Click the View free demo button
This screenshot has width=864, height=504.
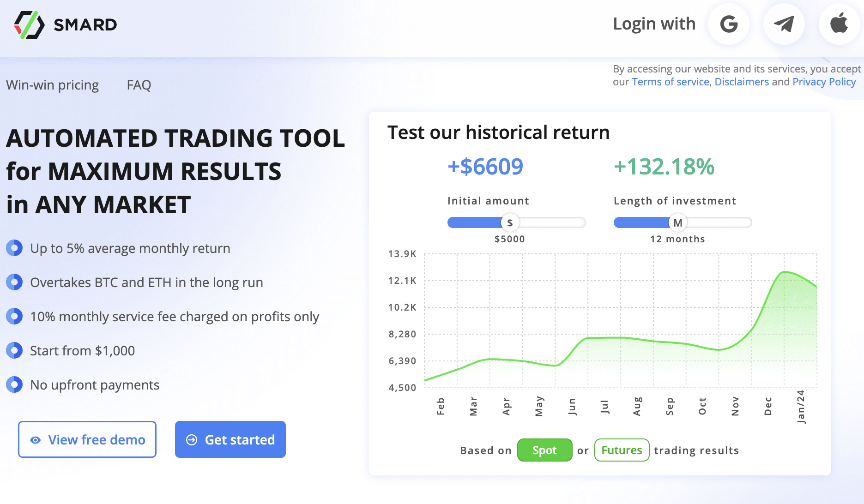coord(87,439)
